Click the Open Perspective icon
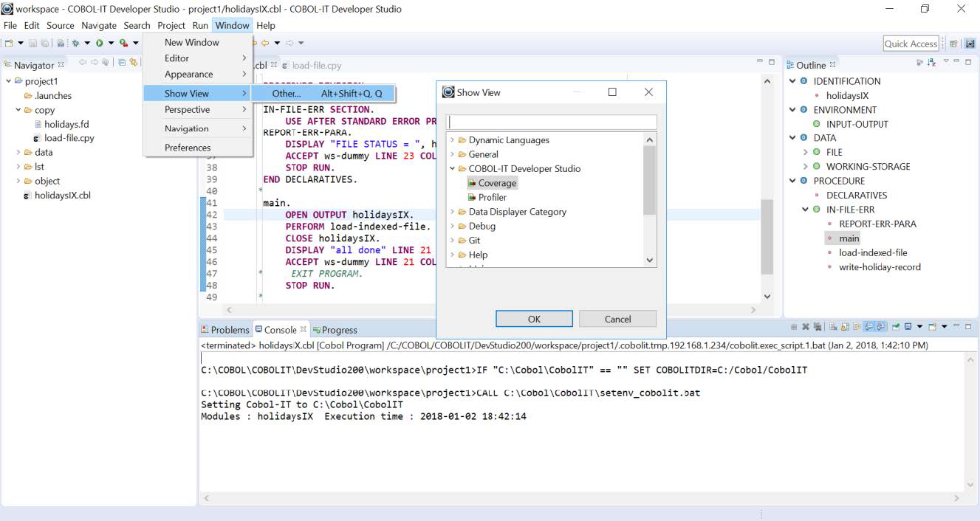Screen dimensions: 980x521 953,44
